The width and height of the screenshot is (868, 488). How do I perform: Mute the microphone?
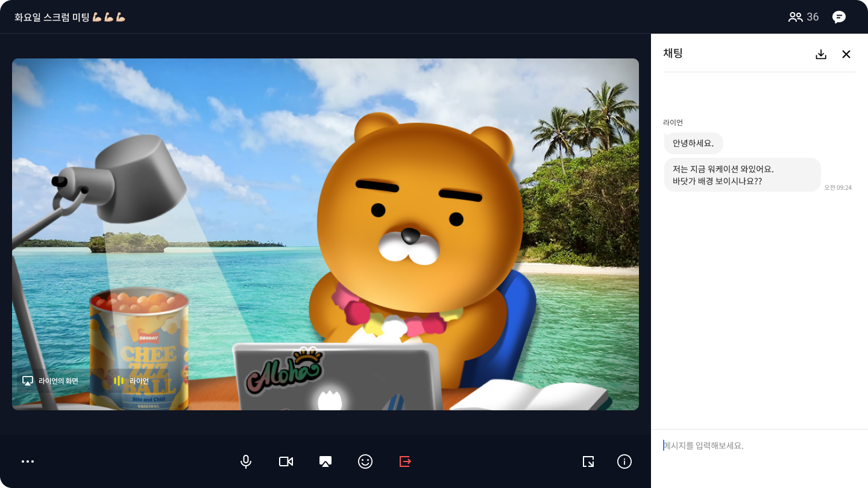[x=246, y=461]
